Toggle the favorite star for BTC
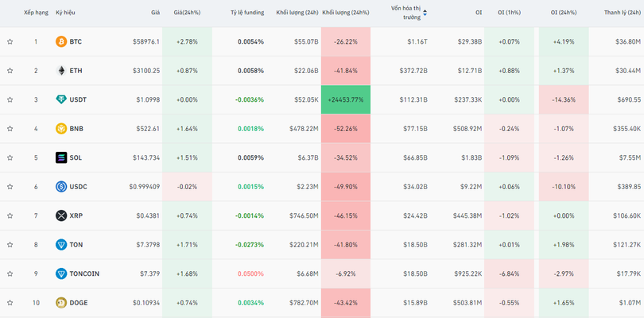This screenshot has width=644, height=318. pyautogui.click(x=10, y=41)
